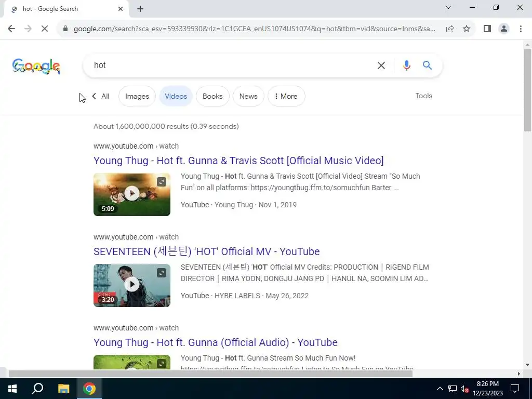Click 'YouTube · HYBE LABELS · May 26, 2022' text
This screenshot has height=399, width=532.
pos(245,296)
